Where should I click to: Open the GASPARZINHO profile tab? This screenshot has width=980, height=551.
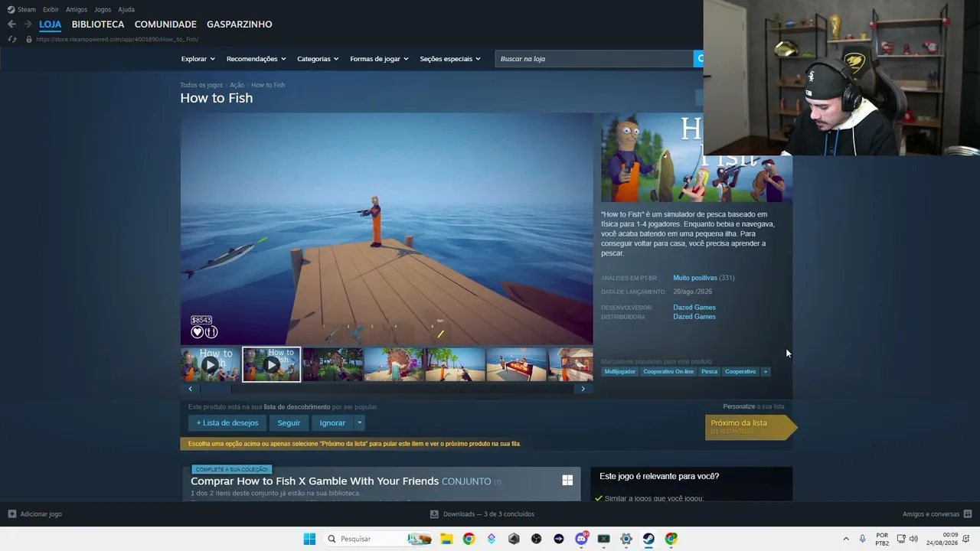pos(240,24)
